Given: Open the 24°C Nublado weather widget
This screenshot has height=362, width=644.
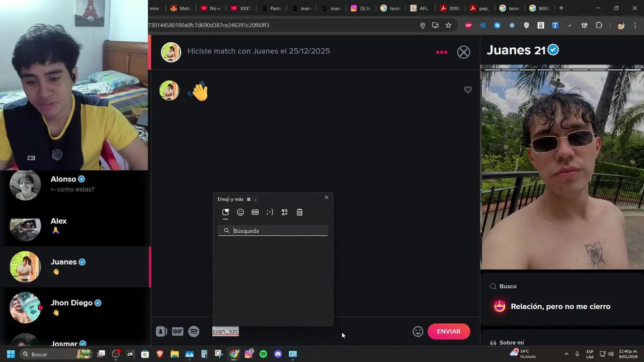Looking at the screenshot, I should [x=523, y=354].
